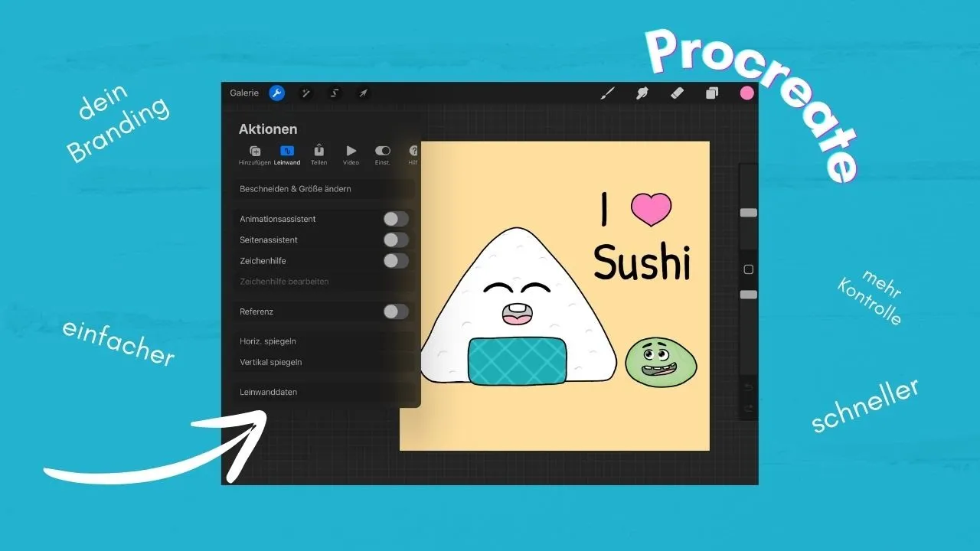Select the Selection S-shaped tool
The height and width of the screenshot is (551, 980).
click(335, 93)
